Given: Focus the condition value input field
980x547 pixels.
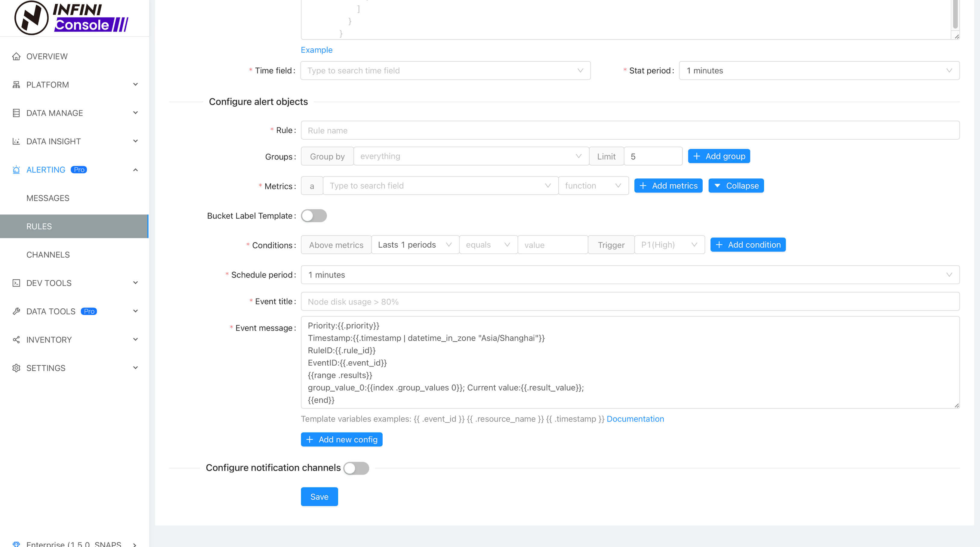Looking at the screenshot, I should point(553,245).
